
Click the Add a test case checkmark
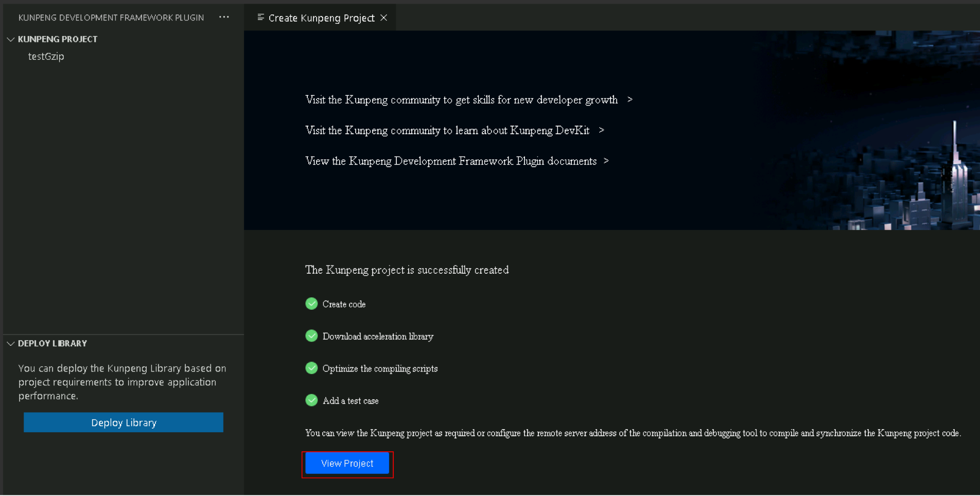(311, 400)
